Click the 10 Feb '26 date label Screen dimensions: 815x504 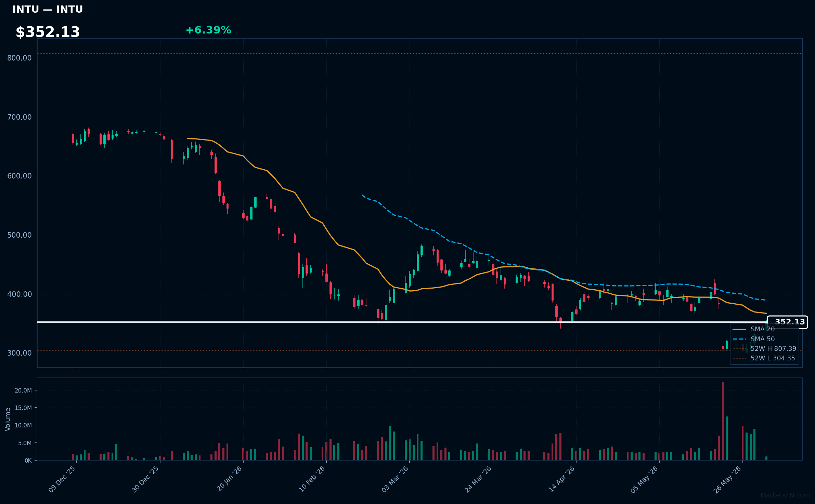[x=312, y=479]
